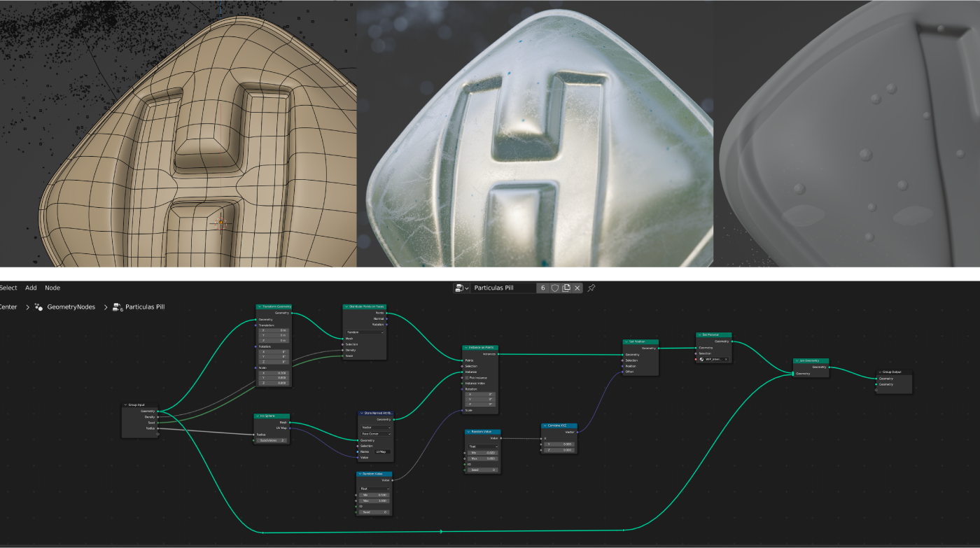This screenshot has height=548, width=980.
Task: Toggle the Pick Instance checkbox
Action: (468, 377)
